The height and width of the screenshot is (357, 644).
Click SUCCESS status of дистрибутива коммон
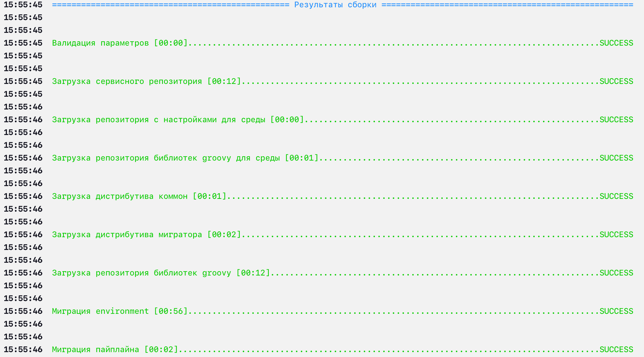click(616, 196)
